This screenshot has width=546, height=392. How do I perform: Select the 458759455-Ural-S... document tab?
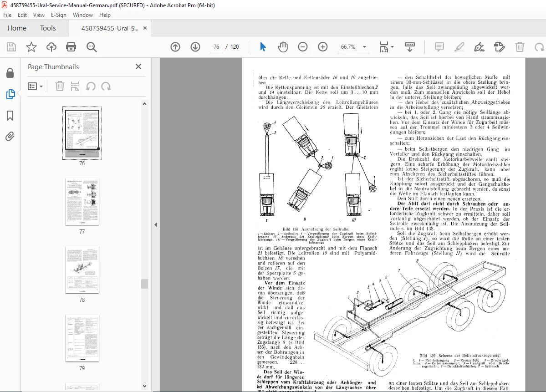(x=109, y=28)
